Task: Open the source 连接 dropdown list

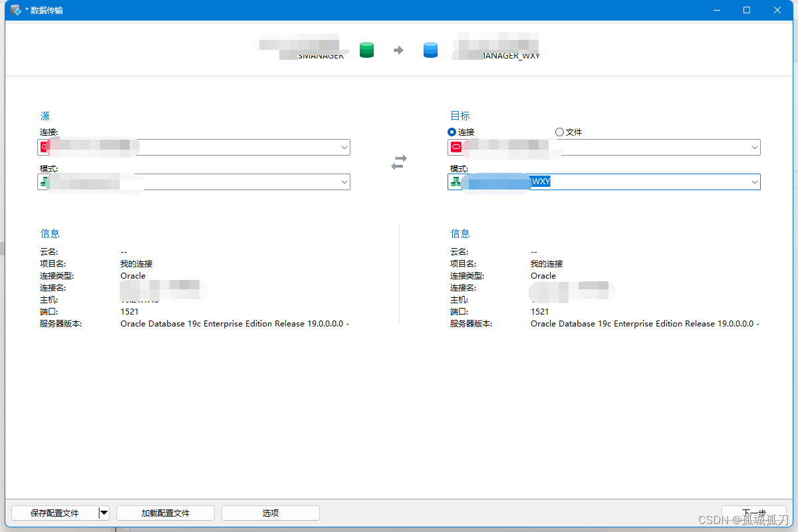Action: 344,147
